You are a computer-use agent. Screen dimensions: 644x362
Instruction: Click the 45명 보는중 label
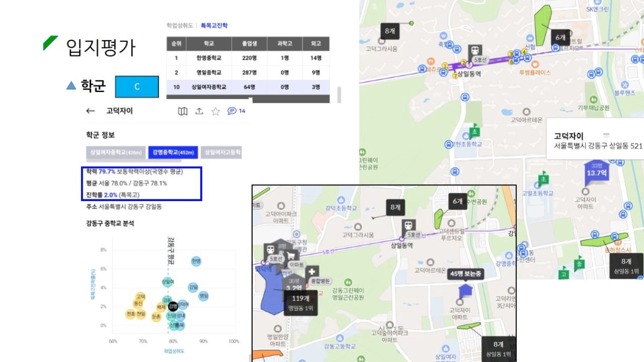pyautogui.click(x=464, y=274)
